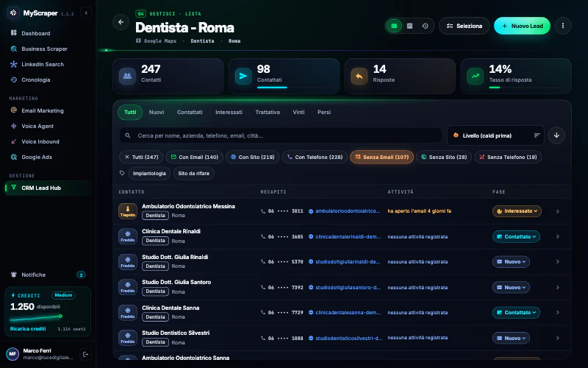Click the Tasso di risposta trend icon

point(475,77)
